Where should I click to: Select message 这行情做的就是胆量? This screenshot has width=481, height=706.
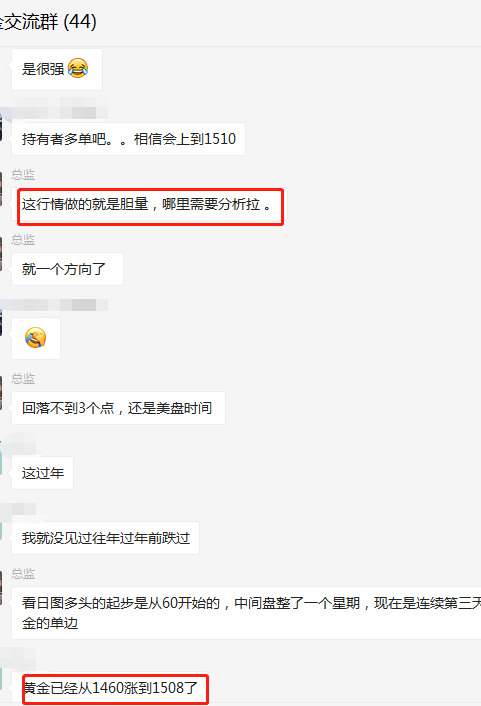click(x=149, y=204)
